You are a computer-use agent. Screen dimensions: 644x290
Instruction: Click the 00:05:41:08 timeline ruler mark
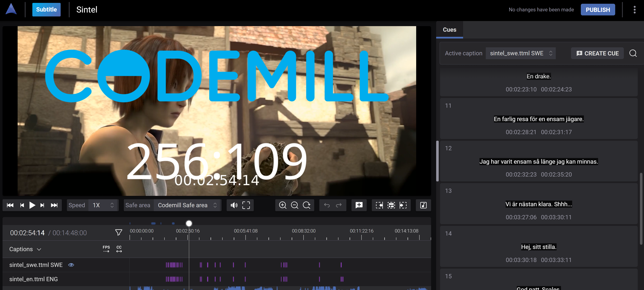[245, 231]
